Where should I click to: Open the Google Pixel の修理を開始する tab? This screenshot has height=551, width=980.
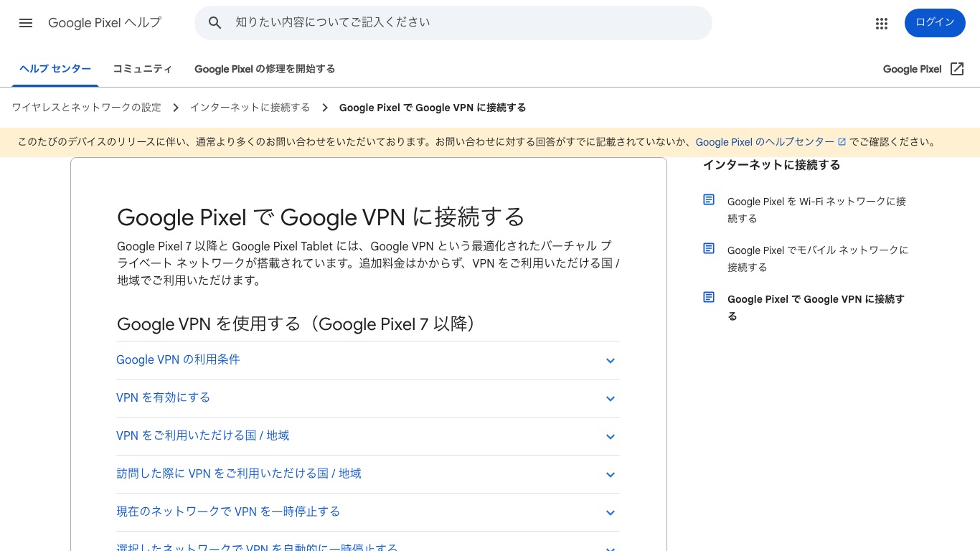pos(265,69)
